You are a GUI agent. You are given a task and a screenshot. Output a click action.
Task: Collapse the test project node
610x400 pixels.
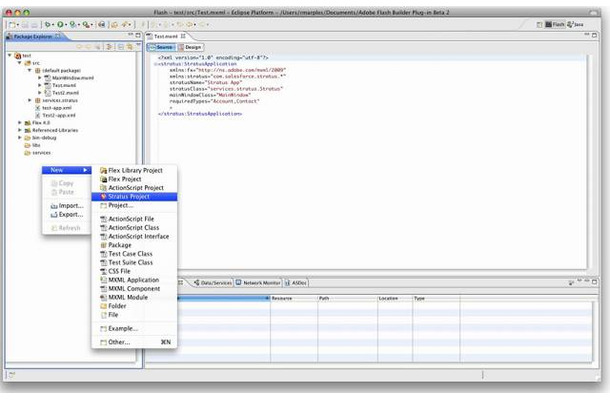pos(10,56)
